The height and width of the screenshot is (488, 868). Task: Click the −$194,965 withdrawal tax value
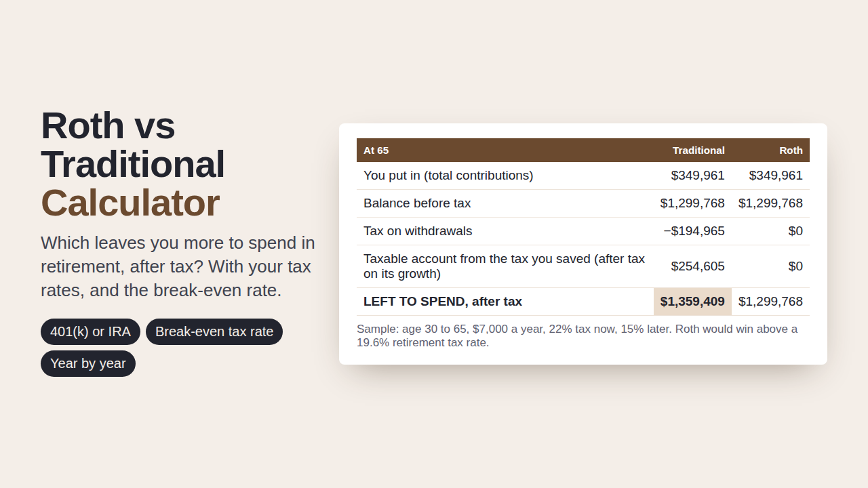(x=694, y=231)
